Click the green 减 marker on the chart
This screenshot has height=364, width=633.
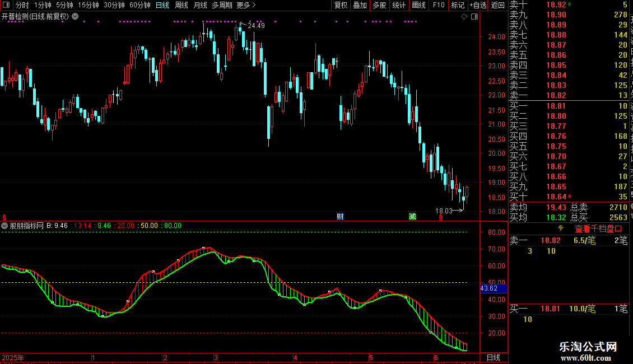click(x=413, y=217)
